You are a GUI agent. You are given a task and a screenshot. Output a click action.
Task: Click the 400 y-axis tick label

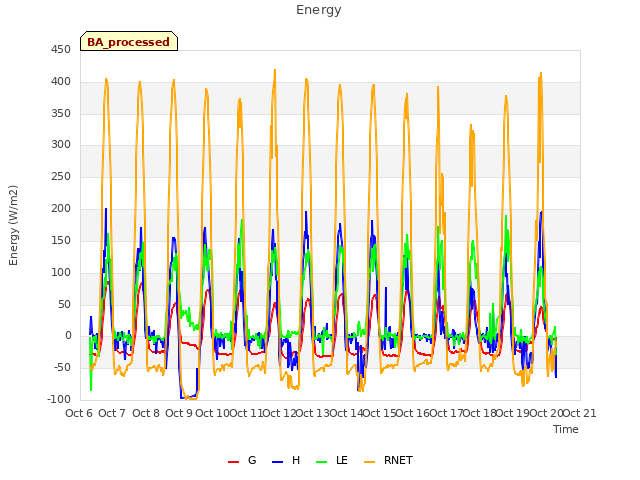(x=61, y=82)
